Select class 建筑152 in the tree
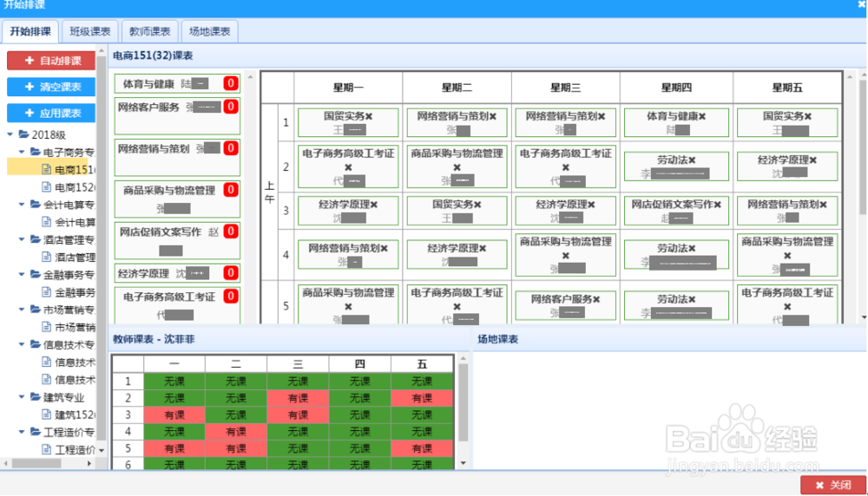Screen dimensions: 868x496 coord(75,414)
